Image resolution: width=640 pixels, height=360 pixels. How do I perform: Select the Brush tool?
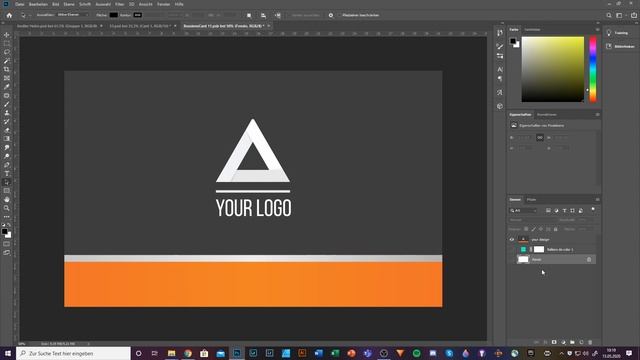(7, 104)
